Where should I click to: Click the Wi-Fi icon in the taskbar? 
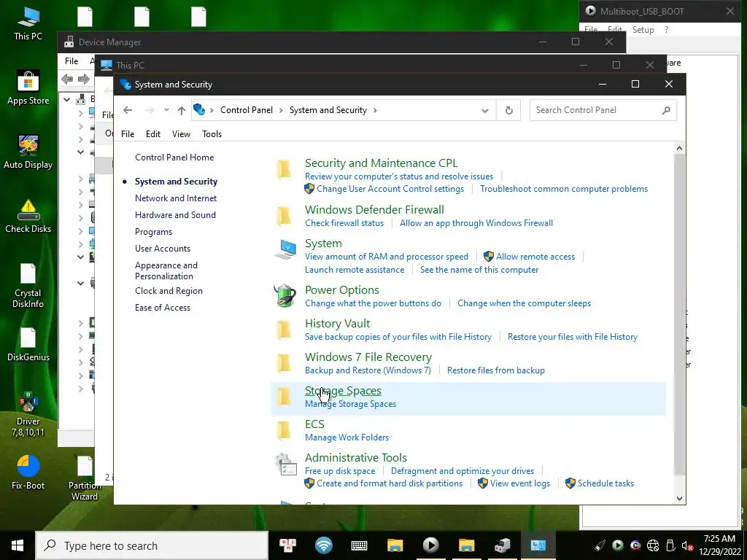pyautogui.click(x=324, y=545)
